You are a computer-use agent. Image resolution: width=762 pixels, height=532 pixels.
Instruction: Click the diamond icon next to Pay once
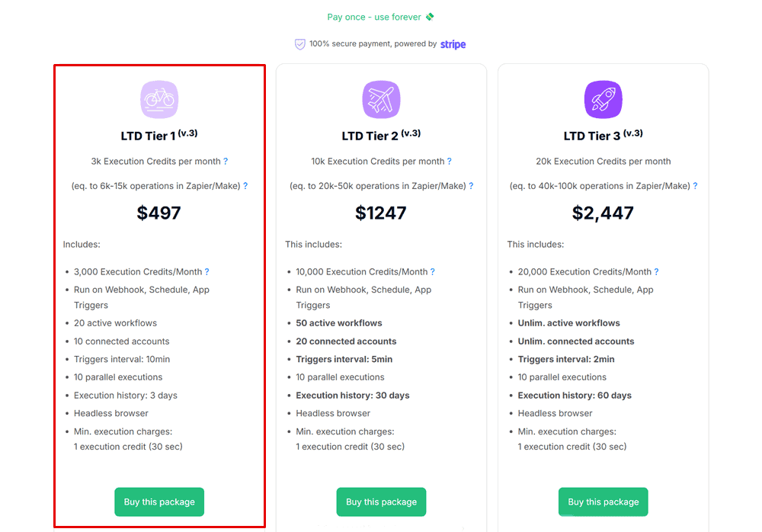pyautogui.click(x=430, y=17)
